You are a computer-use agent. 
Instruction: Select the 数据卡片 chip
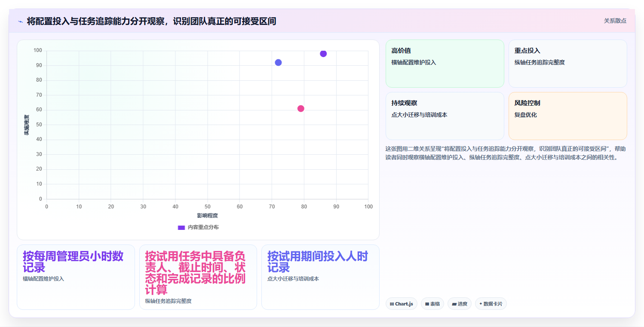(x=491, y=304)
